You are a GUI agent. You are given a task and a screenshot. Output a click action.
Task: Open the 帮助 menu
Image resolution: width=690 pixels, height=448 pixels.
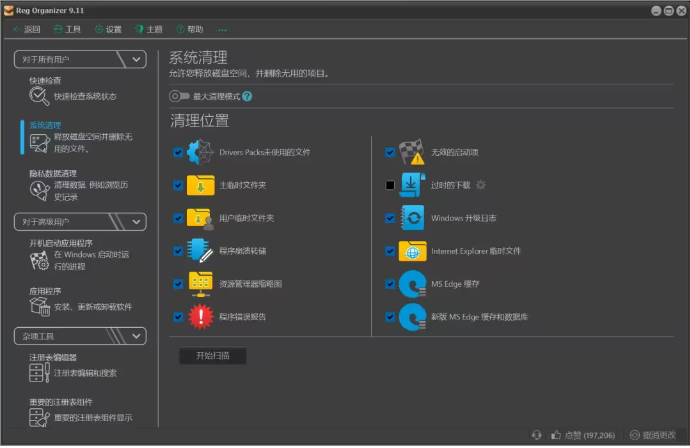tap(188, 30)
